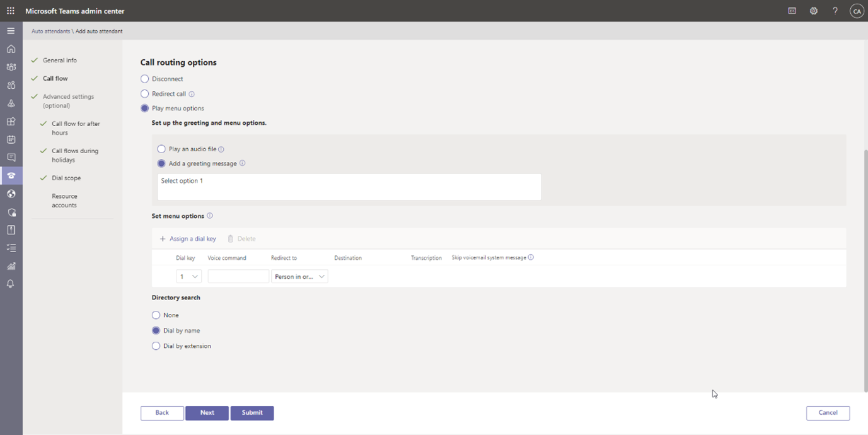Screen dimensions: 868x435
Task: Open the help question mark icon
Action: click(x=835, y=11)
